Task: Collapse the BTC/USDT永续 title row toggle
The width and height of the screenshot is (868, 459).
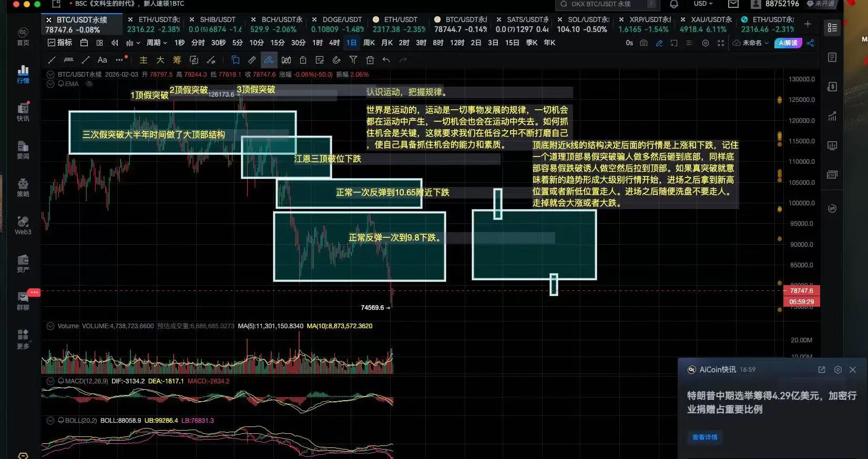Action: [50, 75]
